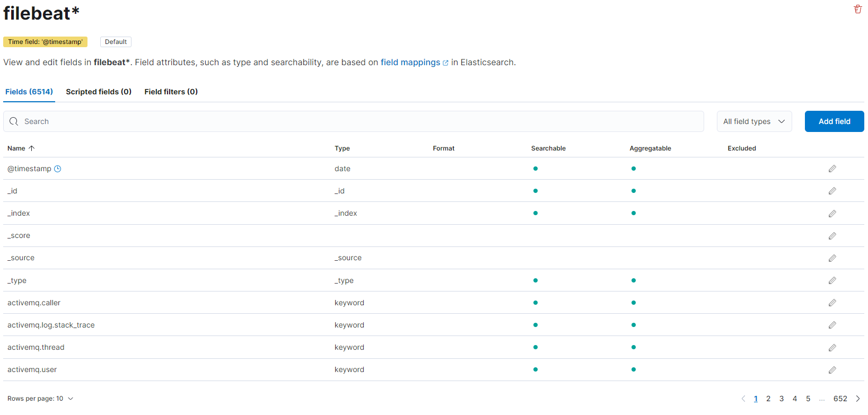The height and width of the screenshot is (415, 868).
Task: Go to the previous page arrow
Action: 743,399
